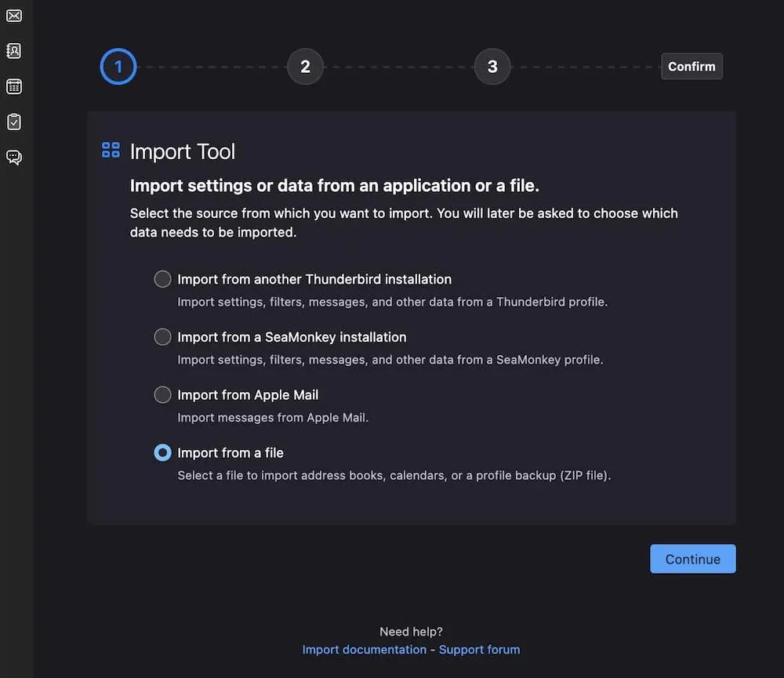Open the Tasks view from the sidebar
784x678 pixels.
(x=13, y=121)
